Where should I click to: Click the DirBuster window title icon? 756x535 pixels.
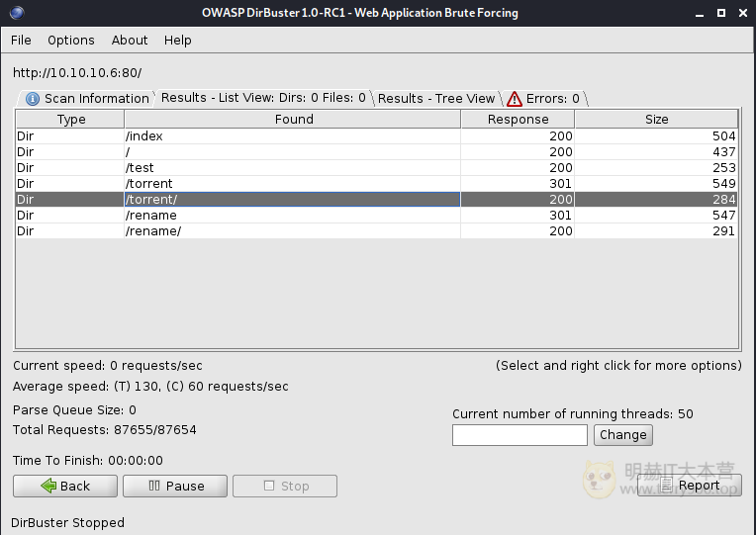[17, 13]
